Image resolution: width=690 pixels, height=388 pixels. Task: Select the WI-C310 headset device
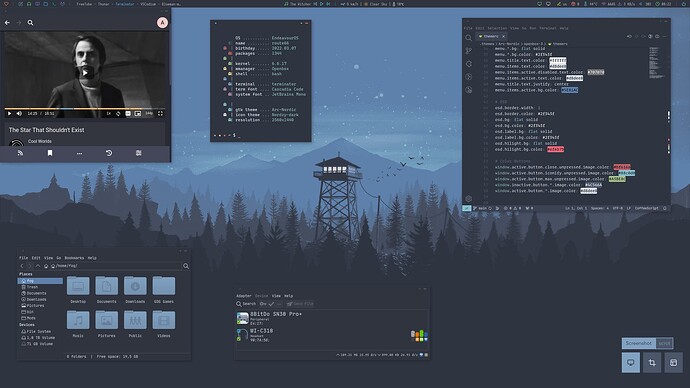click(332, 335)
